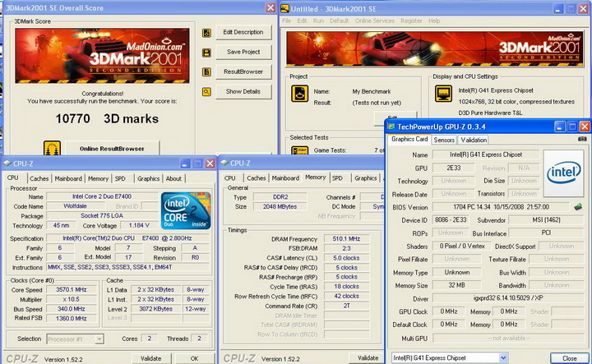Screen dimensions: 592x364
Task: Click the Level 2 cache value 3072 KBytes
Action: [x=155, y=309]
